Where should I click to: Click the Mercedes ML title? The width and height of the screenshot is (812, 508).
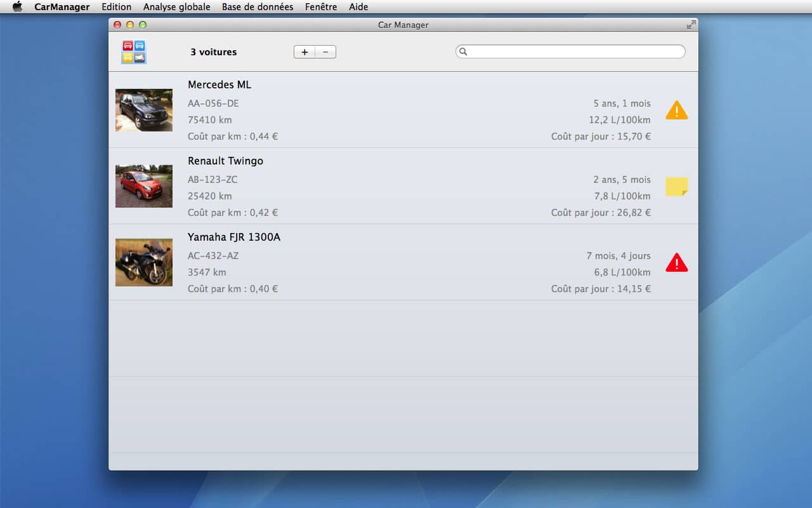(x=219, y=85)
